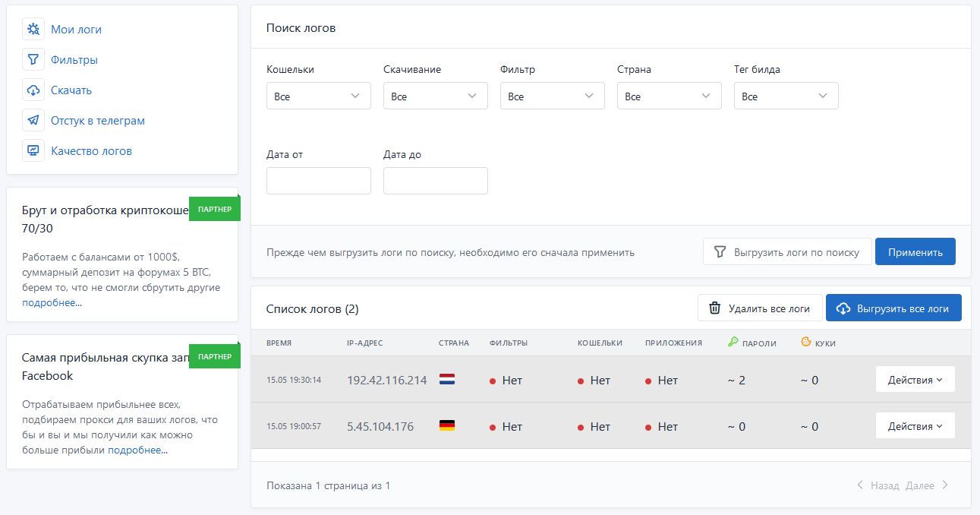Click the Дата от input field

pyautogui.click(x=318, y=181)
